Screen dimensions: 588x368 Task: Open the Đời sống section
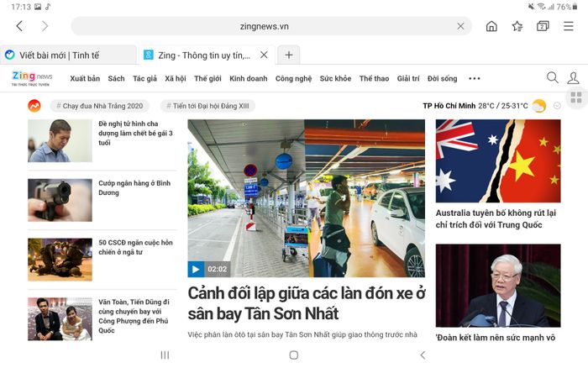click(x=443, y=78)
